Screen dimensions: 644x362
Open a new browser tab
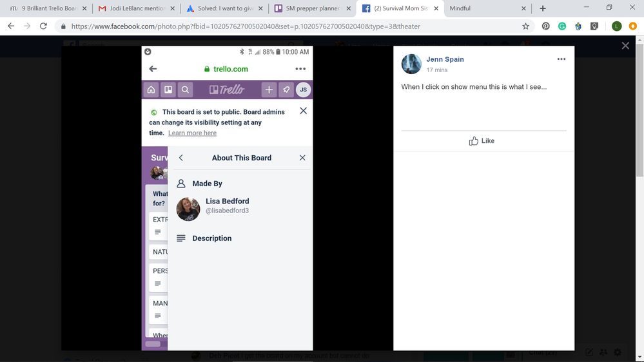(543, 8)
